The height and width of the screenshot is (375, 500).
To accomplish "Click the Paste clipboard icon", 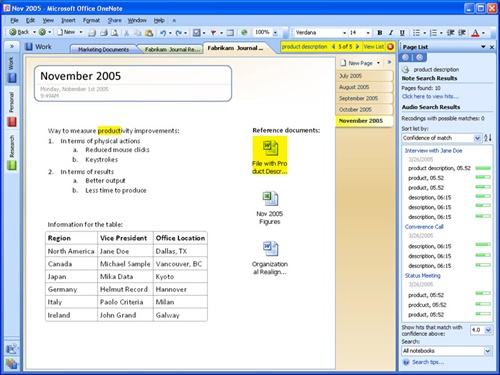I will pyautogui.click(x=149, y=33).
